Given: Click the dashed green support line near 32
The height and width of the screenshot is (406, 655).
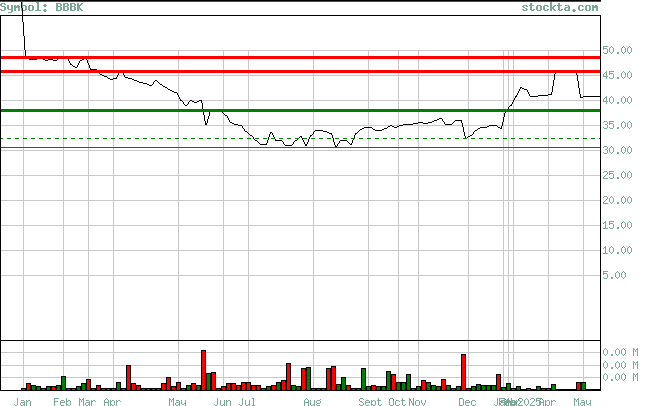Looking at the screenshot, I should (300, 138).
